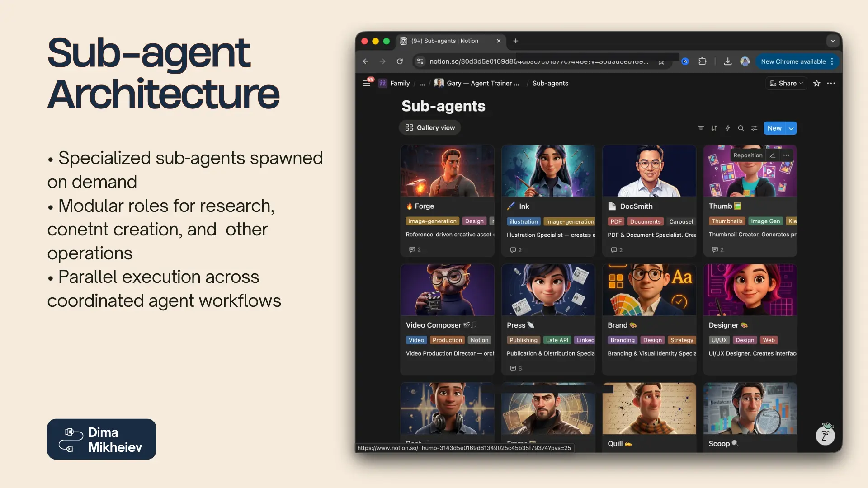This screenshot has width=868, height=488.
Task: Open the Press card cover image
Action: coord(548,290)
